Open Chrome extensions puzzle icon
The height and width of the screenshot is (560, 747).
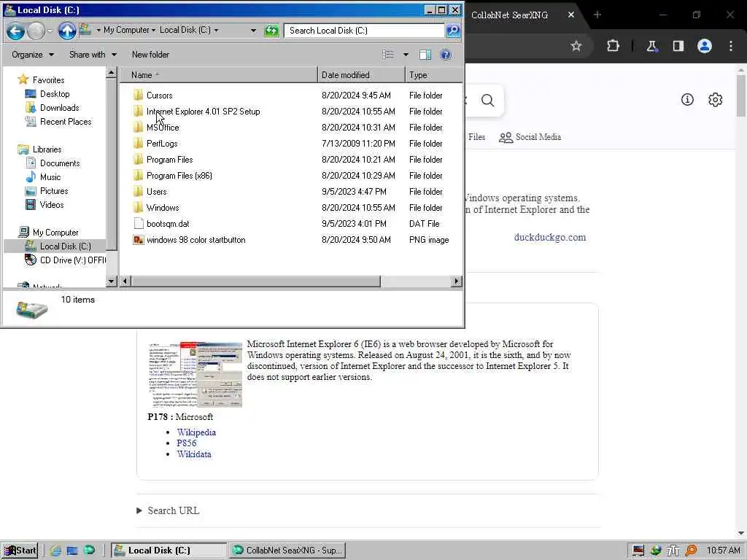(x=613, y=46)
